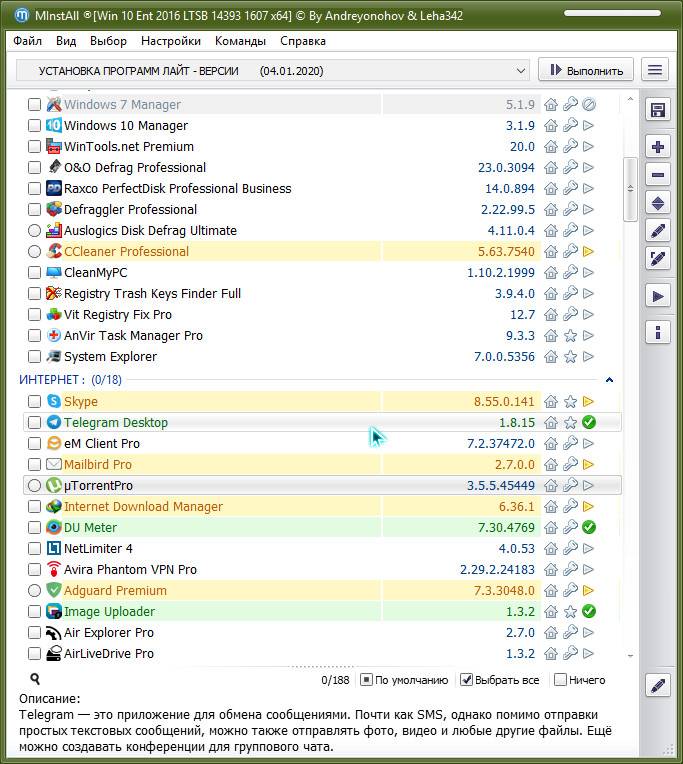Open the Вид menu
Viewport: 683px width, 764px height.
pyautogui.click(x=66, y=41)
